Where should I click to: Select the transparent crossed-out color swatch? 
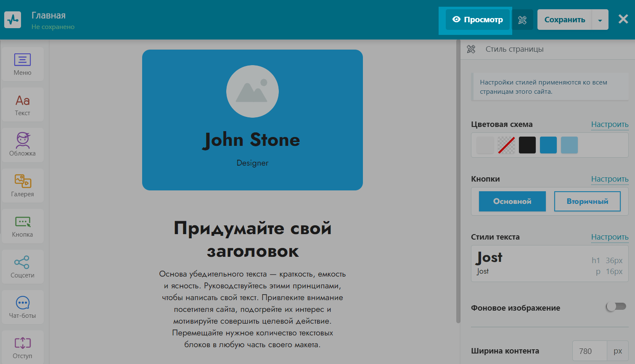coord(506,145)
